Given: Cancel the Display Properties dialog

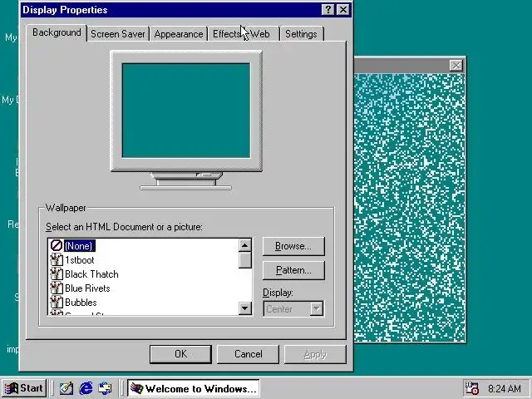Looking at the screenshot, I should coord(248,354).
